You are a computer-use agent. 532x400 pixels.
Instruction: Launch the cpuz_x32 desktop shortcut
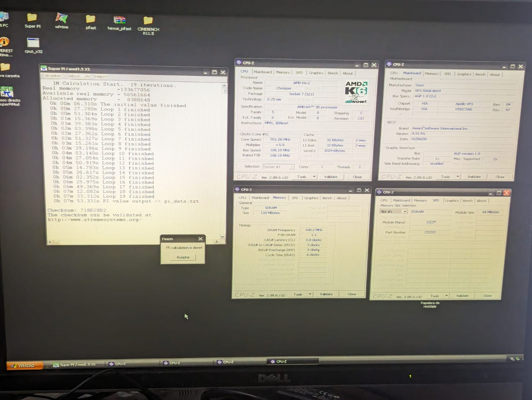tap(33, 46)
